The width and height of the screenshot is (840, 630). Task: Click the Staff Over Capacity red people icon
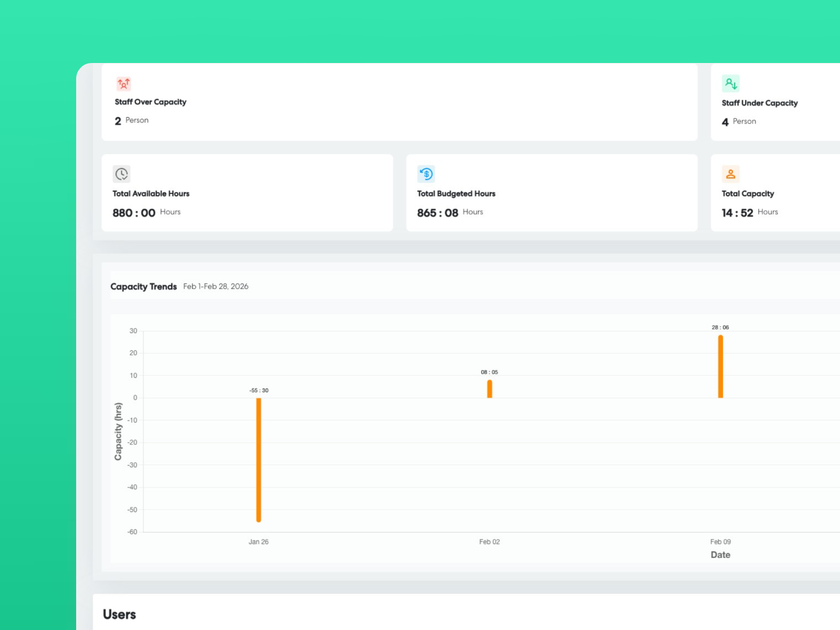(x=123, y=83)
